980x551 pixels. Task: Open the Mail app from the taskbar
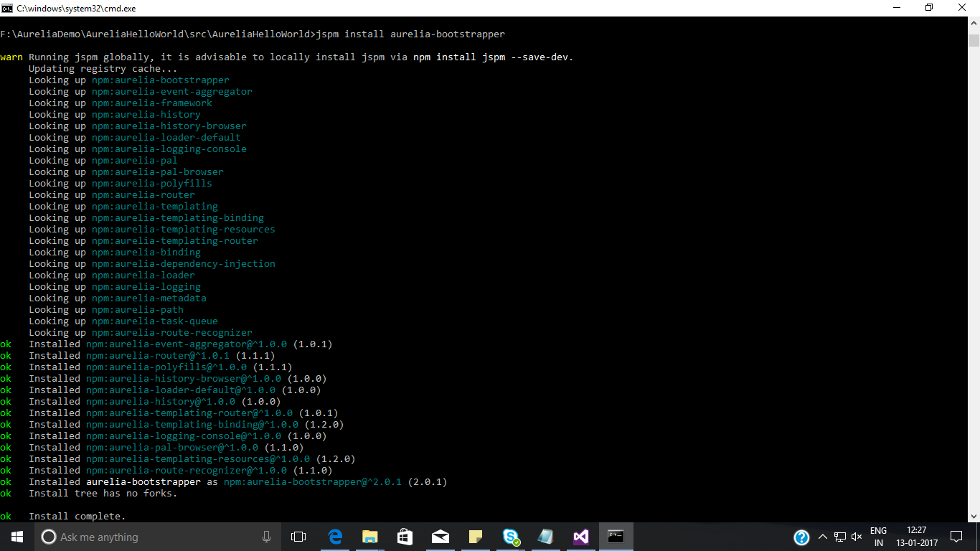440,537
